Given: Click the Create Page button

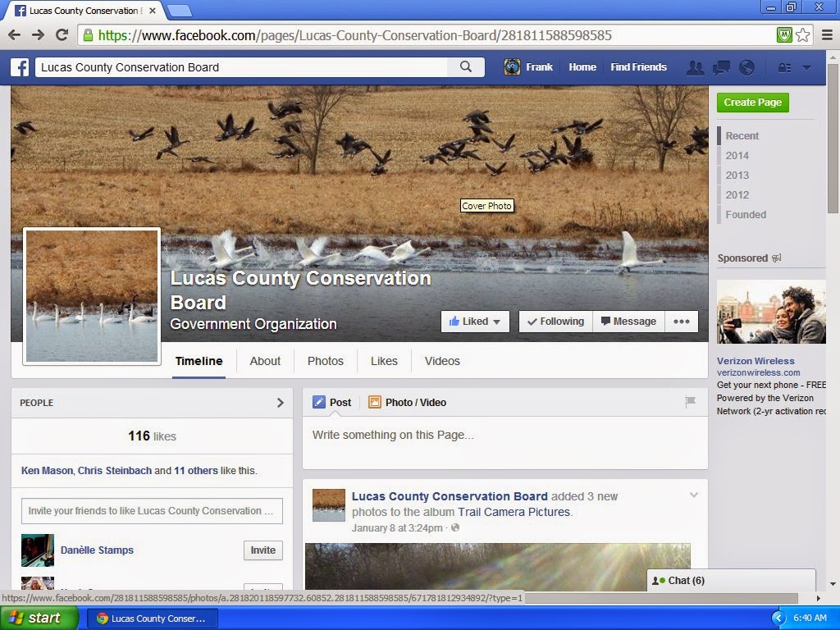Looking at the screenshot, I should (x=753, y=103).
